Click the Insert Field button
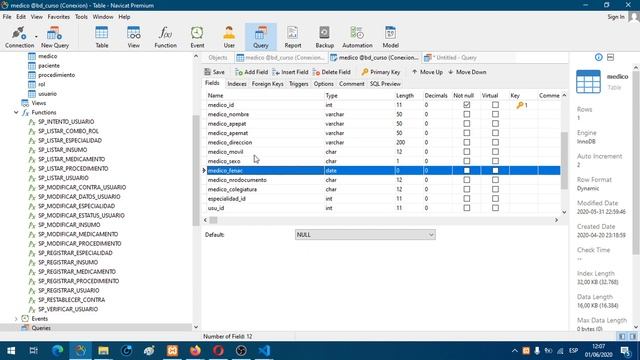The image size is (640, 360). tap(290, 72)
